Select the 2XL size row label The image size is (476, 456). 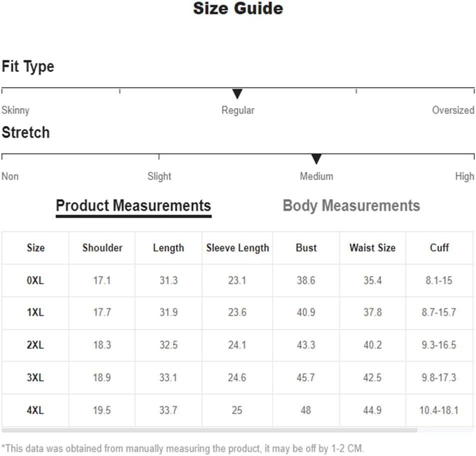35,345
